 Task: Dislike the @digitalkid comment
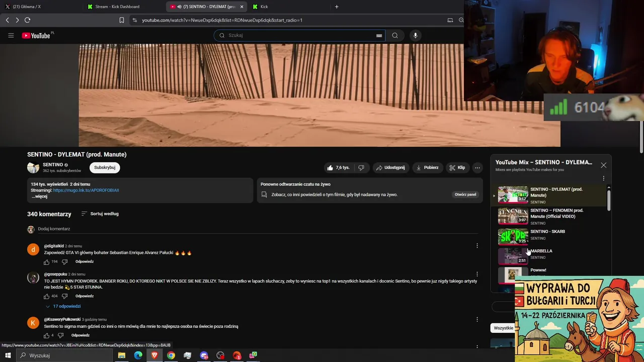[x=64, y=262]
